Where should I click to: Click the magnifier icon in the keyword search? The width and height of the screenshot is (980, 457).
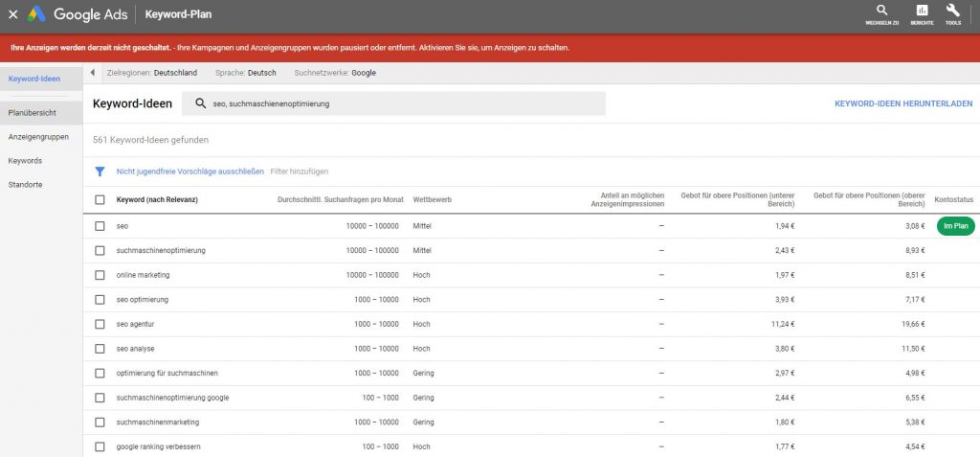(x=201, y=103)
